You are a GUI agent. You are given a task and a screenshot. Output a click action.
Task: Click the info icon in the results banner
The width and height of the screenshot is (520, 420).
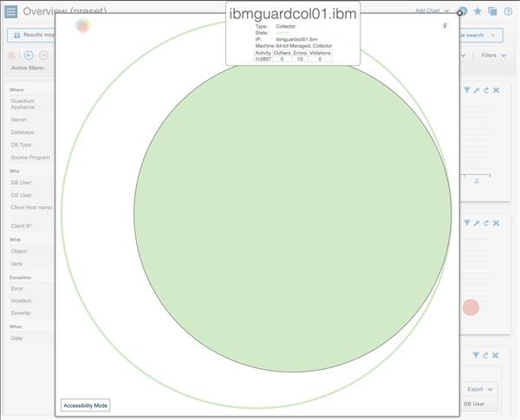point(17,36)
